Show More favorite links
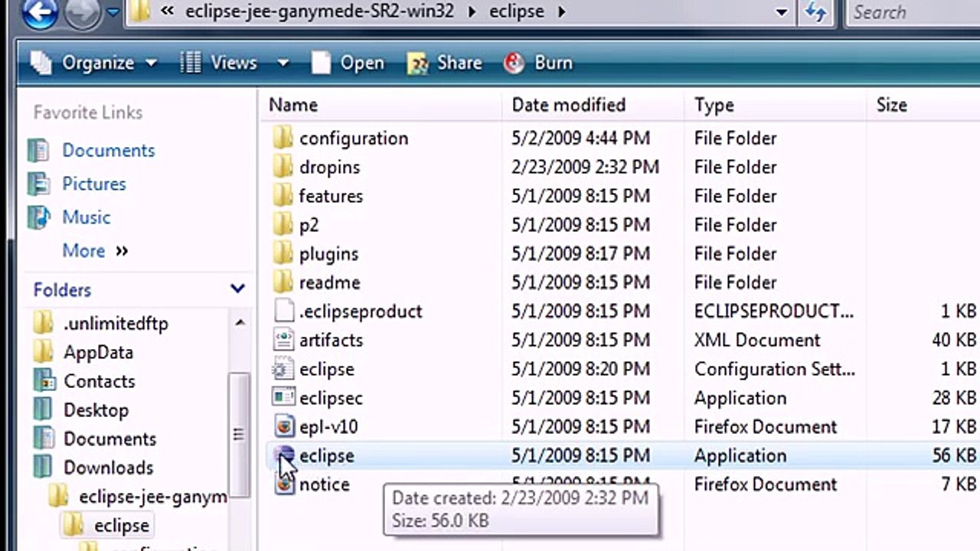980x551 pixels. [x=95, y=251]
